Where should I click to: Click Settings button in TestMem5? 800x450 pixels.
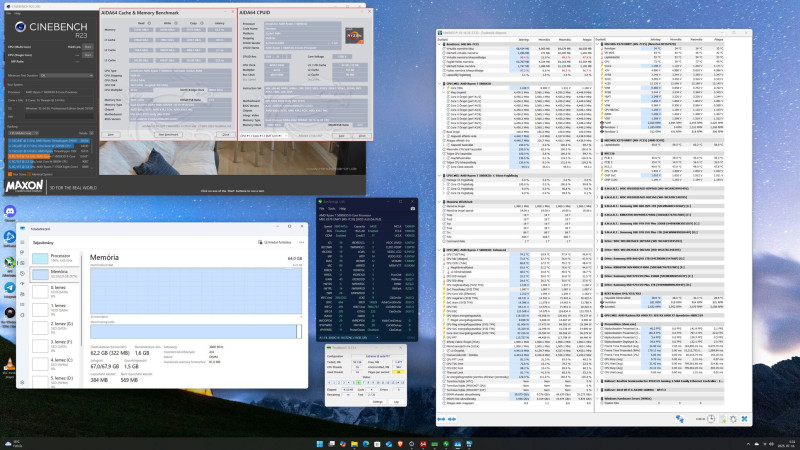(x=378, y=402)
